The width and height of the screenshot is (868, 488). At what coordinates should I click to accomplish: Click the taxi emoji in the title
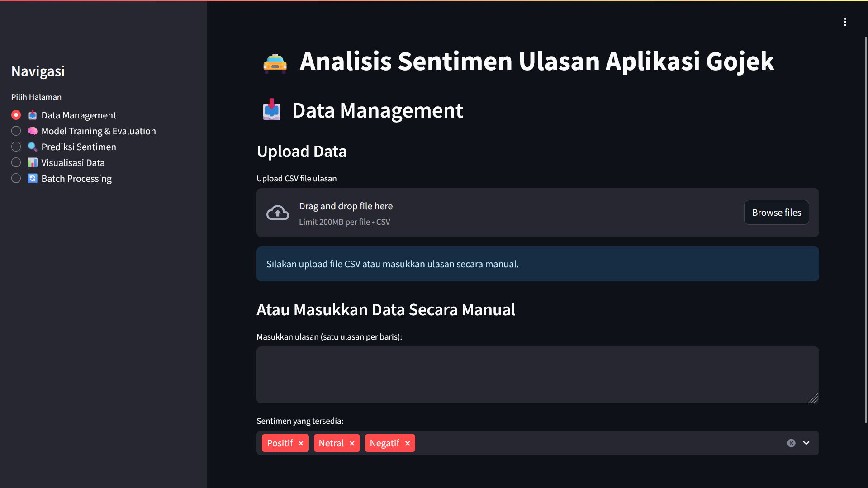coord(275,63)
